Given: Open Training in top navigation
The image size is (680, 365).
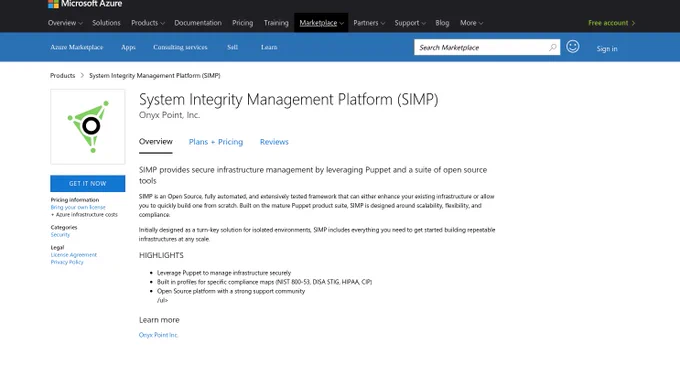Looking at the screenshot, I should 276,23.
